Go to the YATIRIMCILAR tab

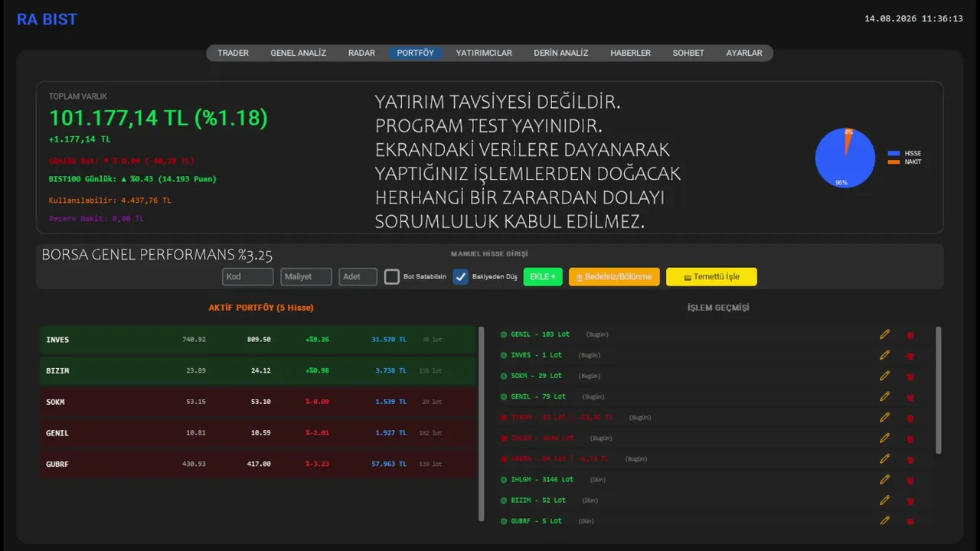(x=484, y=53)
